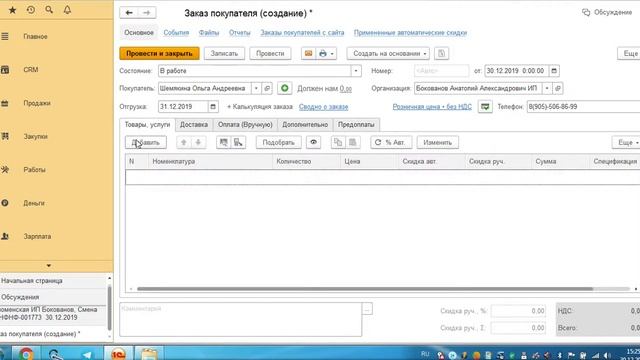Click the Телефон input field
The width and height of the screenshot is (640, 360).
tap(583, 107)
